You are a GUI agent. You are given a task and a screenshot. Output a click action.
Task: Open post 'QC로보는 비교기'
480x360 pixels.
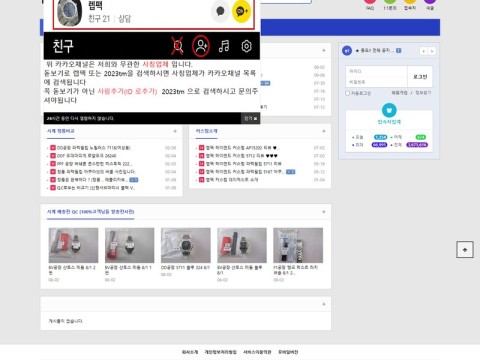click(x=96, y=188)
